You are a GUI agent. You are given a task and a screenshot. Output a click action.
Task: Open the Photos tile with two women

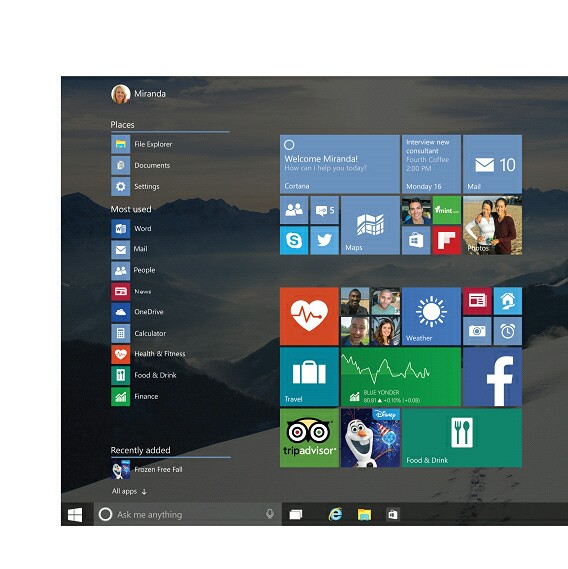[493, 225]
